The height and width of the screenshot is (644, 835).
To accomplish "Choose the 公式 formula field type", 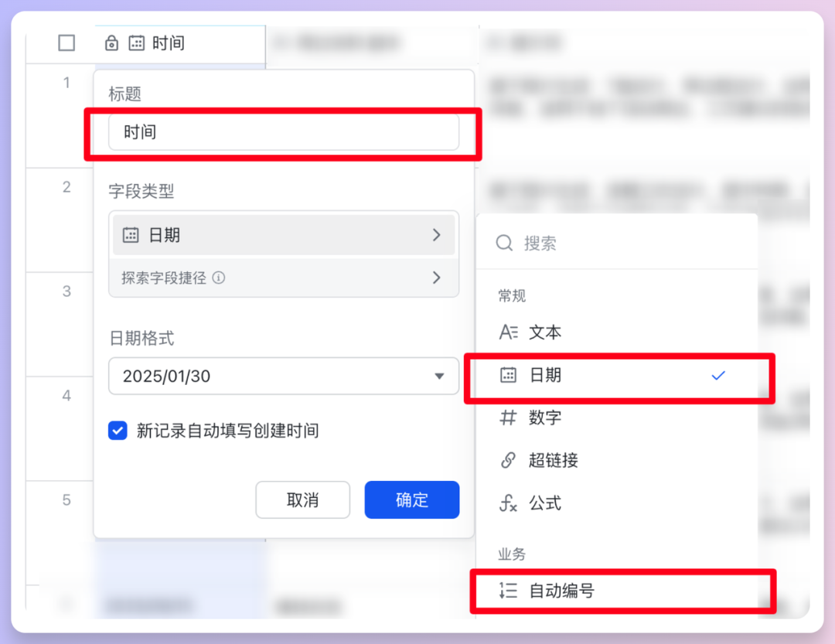I will pos(617,503).
